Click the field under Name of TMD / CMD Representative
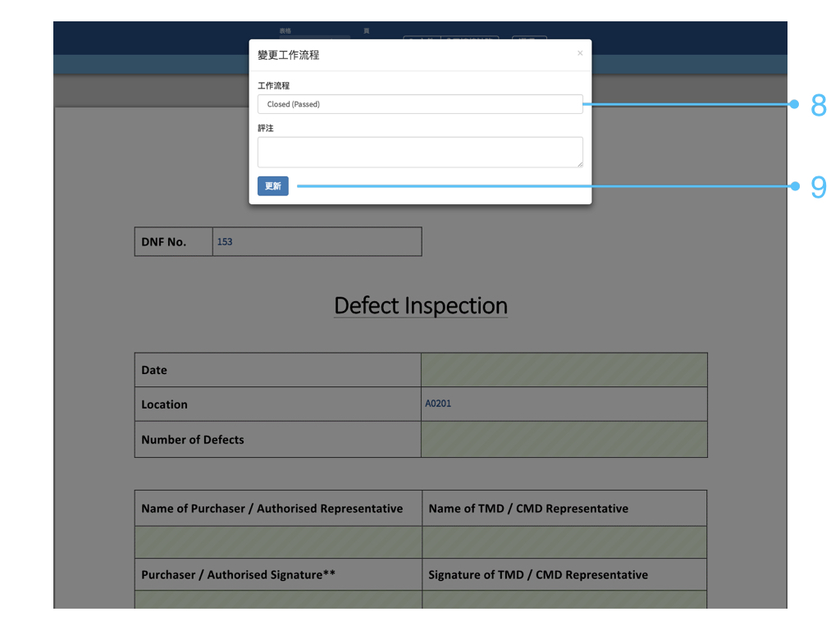Image resolution: width=840 pixels, height=630 pixels. (564, 542)
